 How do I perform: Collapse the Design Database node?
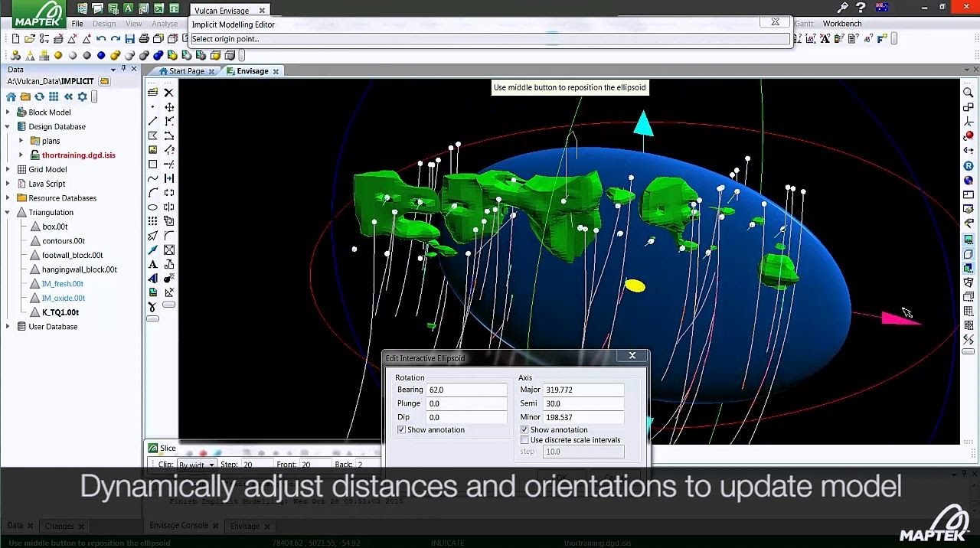[x=8, y=127]
